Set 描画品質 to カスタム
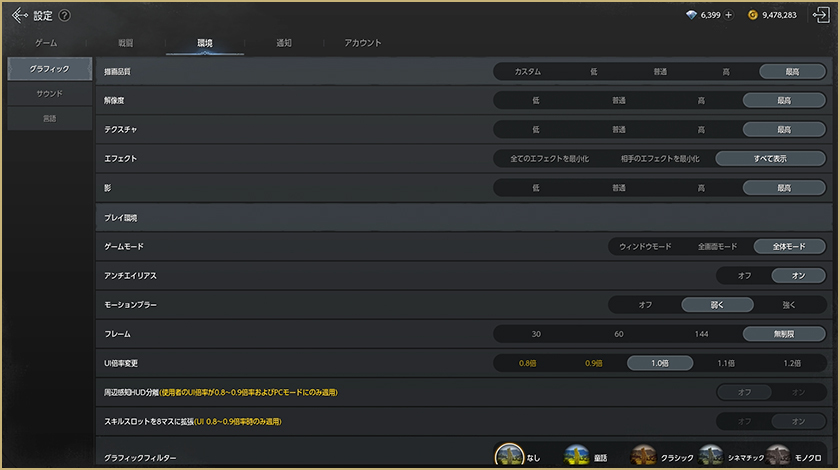This screenshot has height=470, width=840. pos(527,71)
